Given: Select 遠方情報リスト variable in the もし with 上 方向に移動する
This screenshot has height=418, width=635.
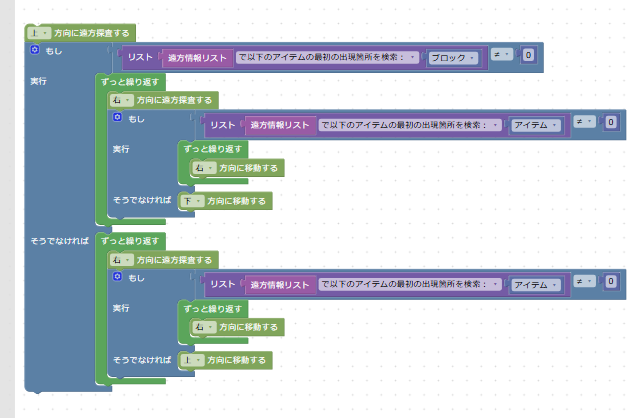Looking at the screenshot, I should pyautogui.click(x=280, y=285).
